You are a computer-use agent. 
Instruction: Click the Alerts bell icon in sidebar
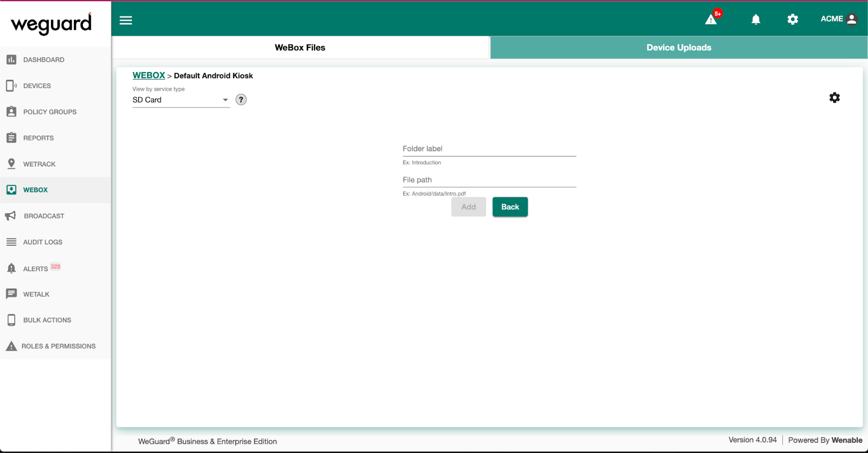[11, 268]
